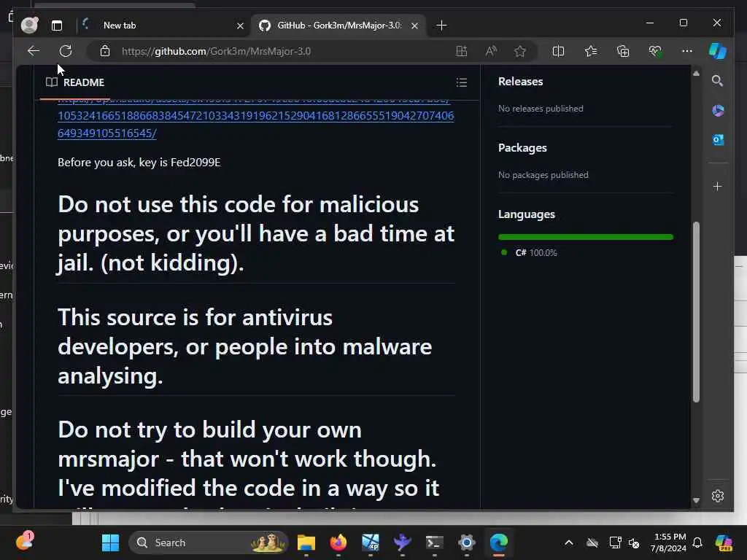Add this page to favorites star

click(x=519, y=51)
